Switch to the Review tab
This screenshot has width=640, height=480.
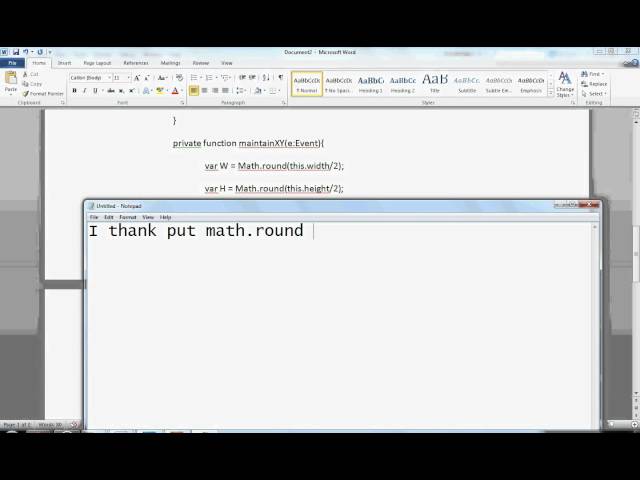(x=201, y=63)
